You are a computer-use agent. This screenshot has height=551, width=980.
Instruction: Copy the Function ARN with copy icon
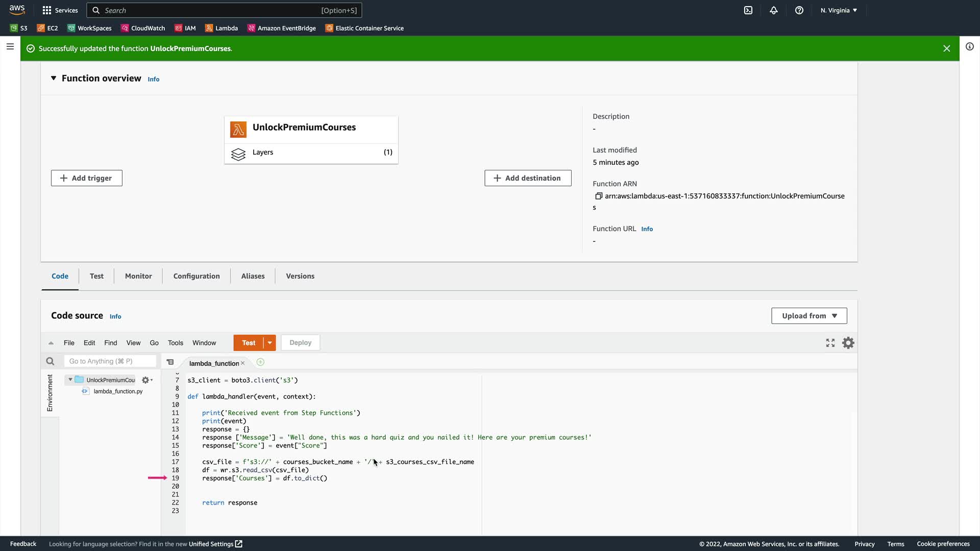pos(599,196)
